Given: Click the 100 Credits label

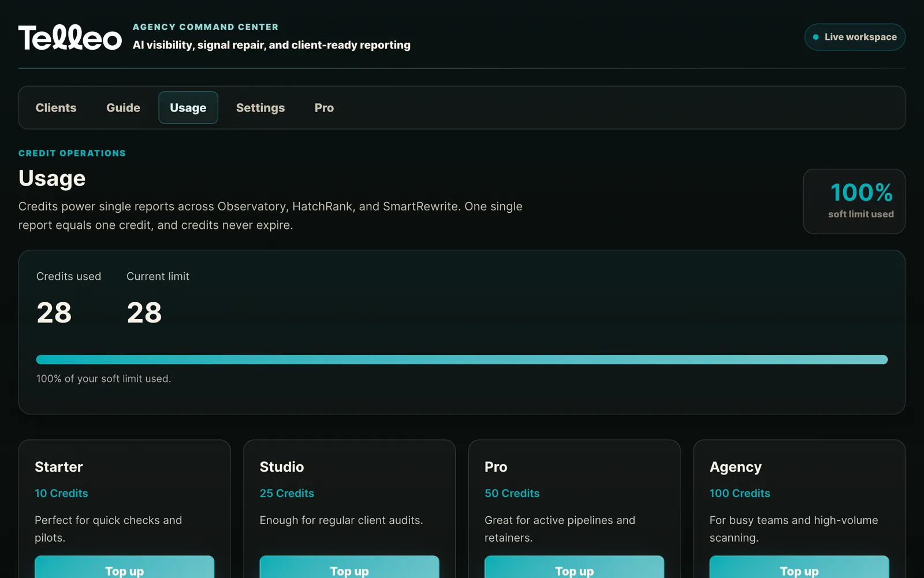Looking at the screenshot, I should pos(740,493).
